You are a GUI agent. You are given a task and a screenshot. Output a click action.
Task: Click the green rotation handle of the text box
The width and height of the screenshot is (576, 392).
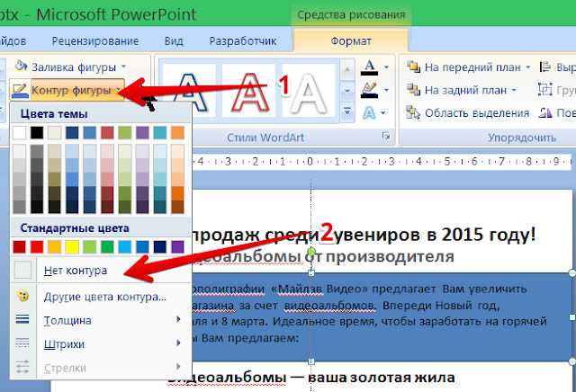(x=311, y=252)
